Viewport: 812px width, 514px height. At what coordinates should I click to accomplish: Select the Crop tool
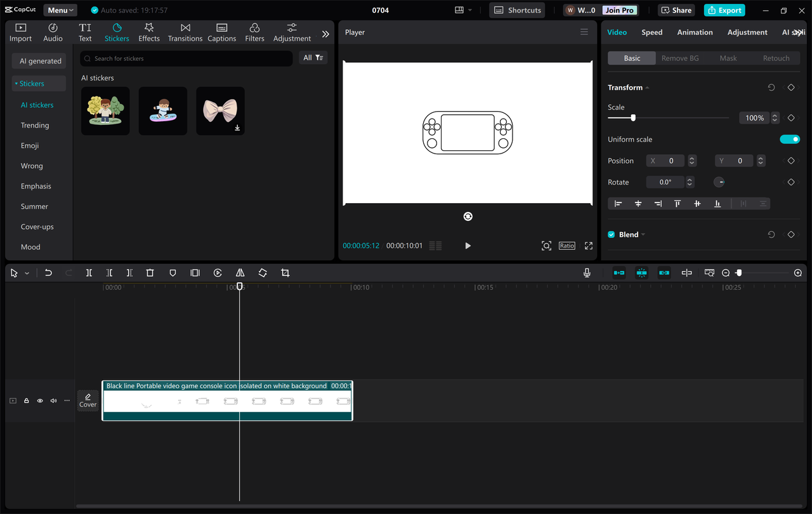(285, 273)
